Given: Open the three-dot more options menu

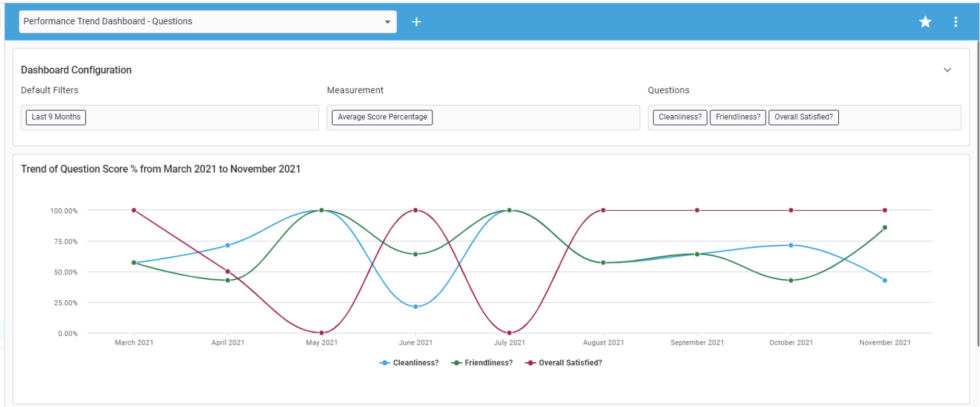Looking at the screenshot, I should pos(955,22).
